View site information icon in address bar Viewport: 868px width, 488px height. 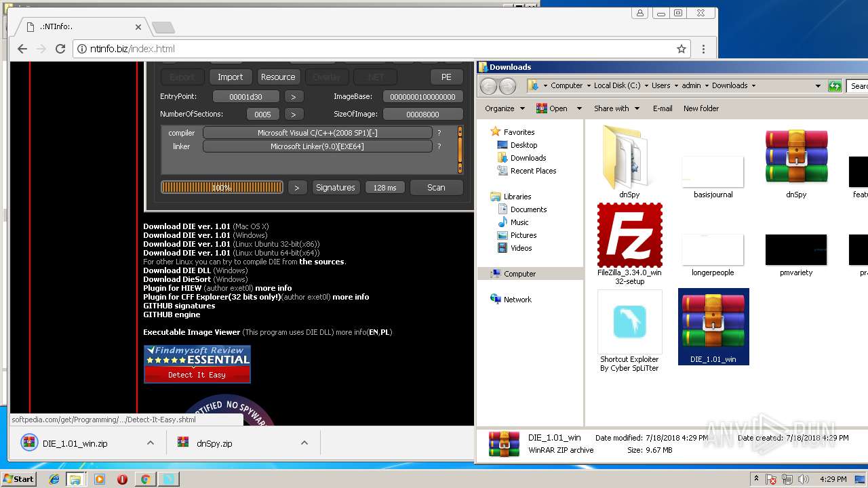point(82,49)
